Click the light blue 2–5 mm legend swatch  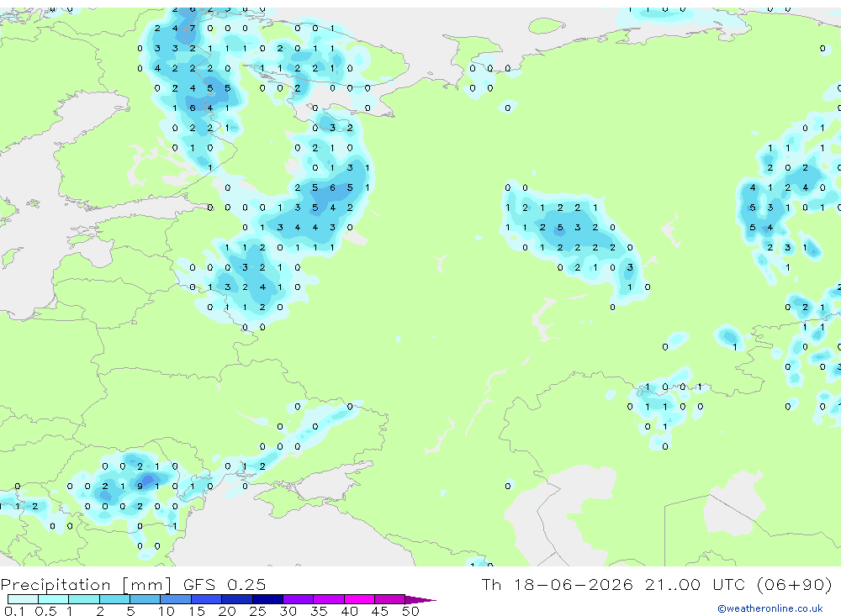pos(114,599)
